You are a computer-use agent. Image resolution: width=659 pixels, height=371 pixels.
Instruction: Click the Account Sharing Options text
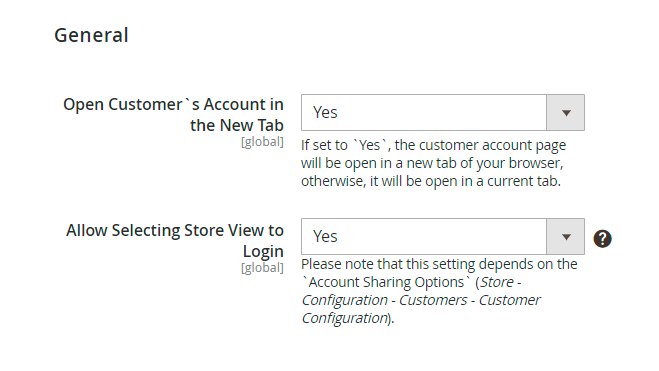pyautogui.click(x=385, y=282)
